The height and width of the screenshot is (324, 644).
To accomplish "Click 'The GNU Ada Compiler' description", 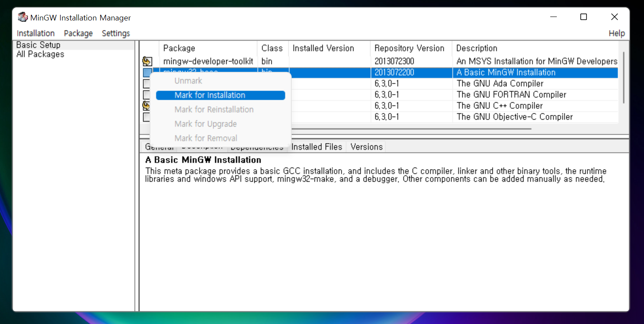I will coord(500,84).
